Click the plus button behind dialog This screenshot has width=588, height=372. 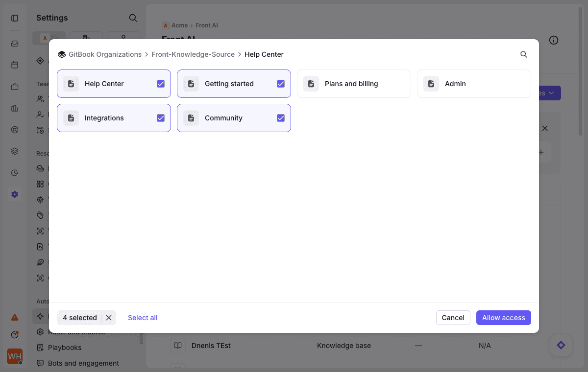(x=541, y=152)
